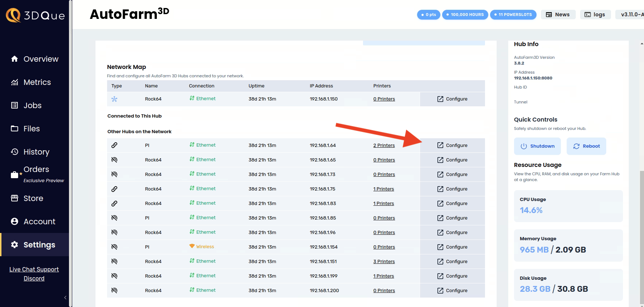Open the Discord link
The image size is (644, 307).
click(34, 278)
